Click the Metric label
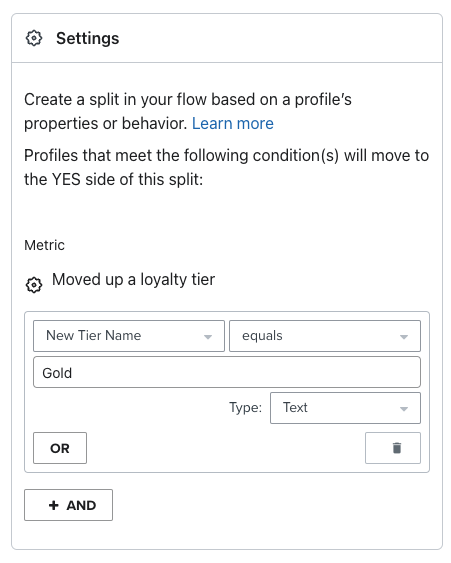Screen dimensions: 451x563 [45, 245]
